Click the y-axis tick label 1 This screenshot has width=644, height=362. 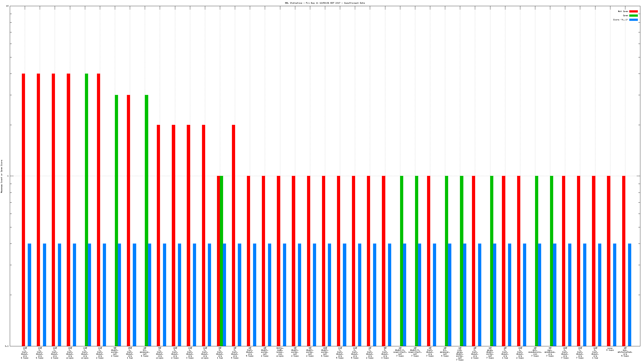pos(8,176)
